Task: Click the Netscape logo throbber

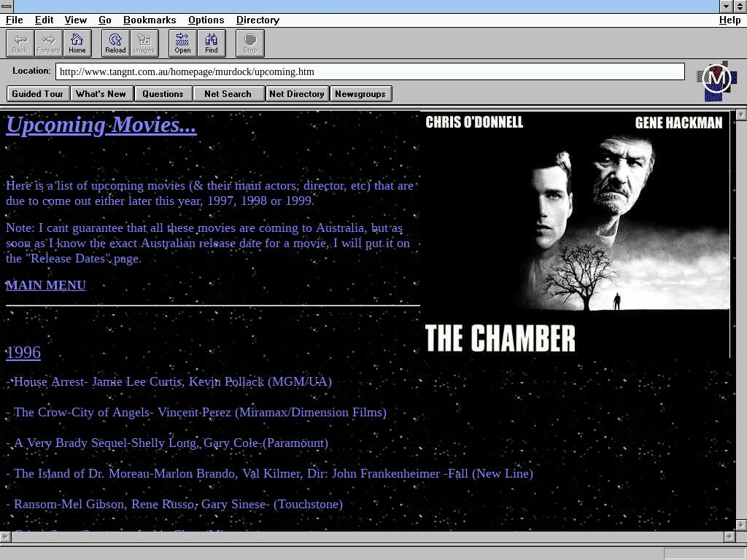Action: click(x=716, y=80)
